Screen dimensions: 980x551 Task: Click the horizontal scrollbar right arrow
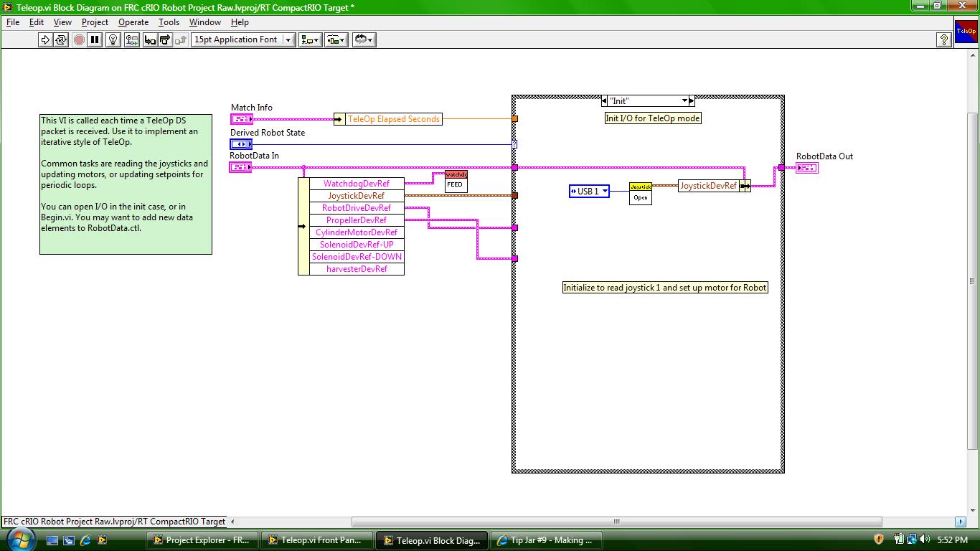pyautogui.click(x=961, y=522)
